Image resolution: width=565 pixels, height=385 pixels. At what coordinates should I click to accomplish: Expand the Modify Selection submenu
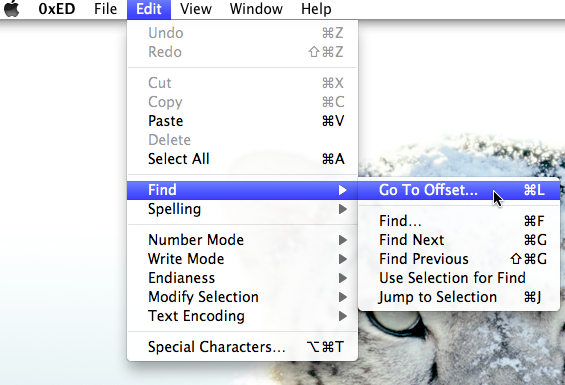click(x=243, y=297)
